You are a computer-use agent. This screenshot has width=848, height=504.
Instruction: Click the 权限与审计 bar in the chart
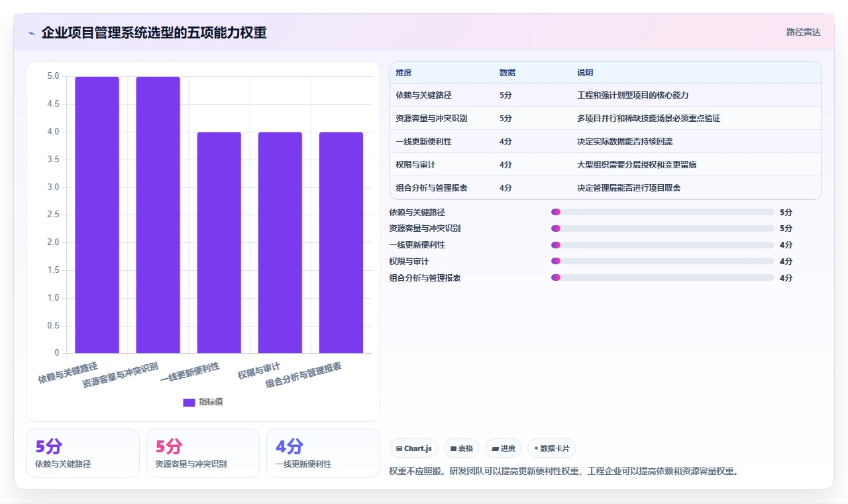click(280, 242)
